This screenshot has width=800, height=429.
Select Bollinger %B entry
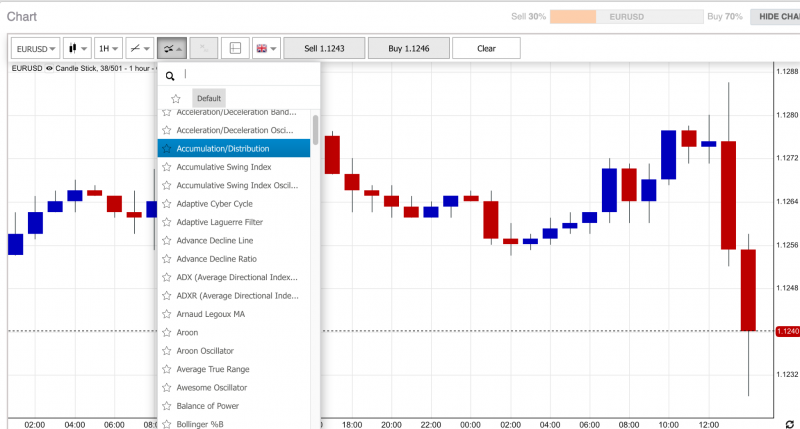234,423
